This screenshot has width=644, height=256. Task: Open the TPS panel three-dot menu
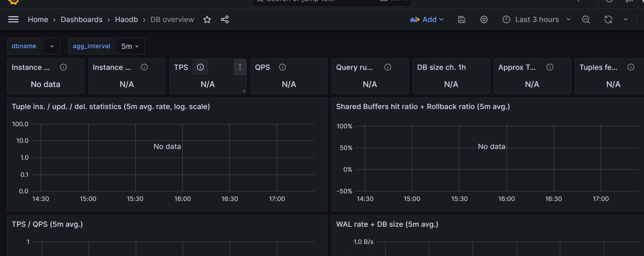pos(240,67)
